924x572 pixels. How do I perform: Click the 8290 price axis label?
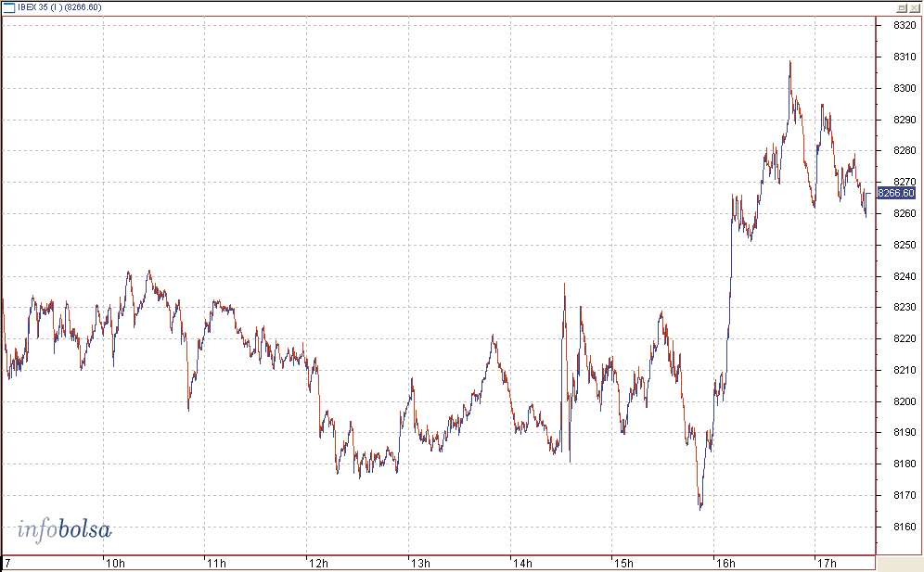pyautogui.click(x=905, y=120)
